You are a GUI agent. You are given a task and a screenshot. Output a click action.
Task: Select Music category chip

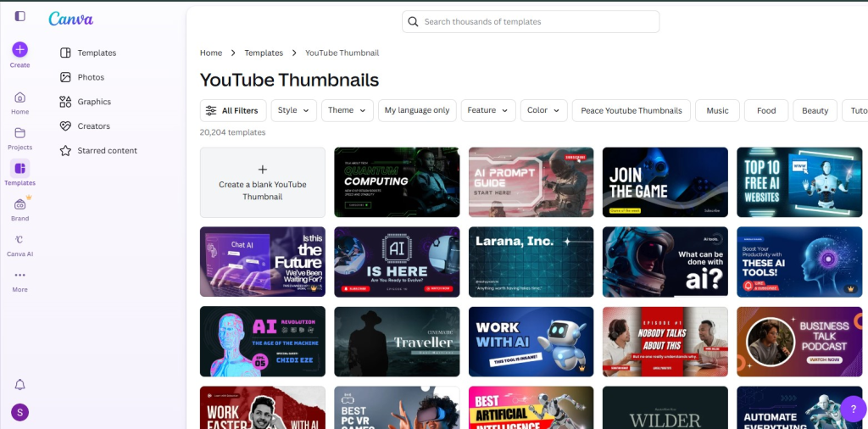[717, 110]
